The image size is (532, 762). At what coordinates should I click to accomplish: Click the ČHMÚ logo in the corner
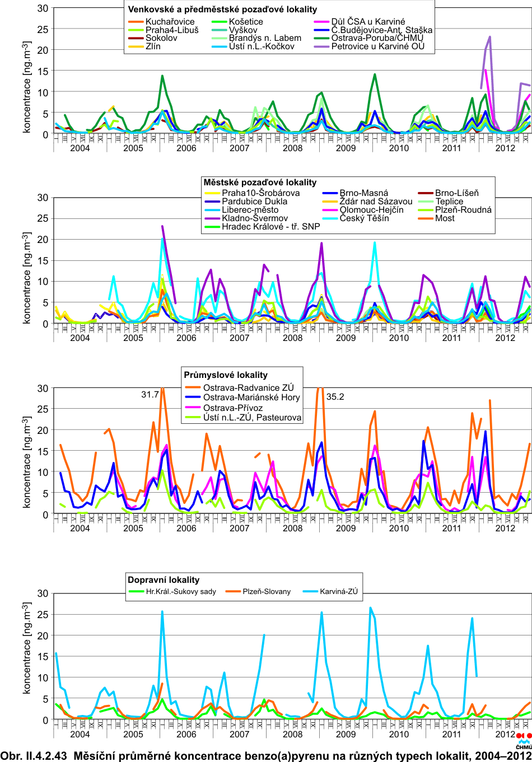524,740
